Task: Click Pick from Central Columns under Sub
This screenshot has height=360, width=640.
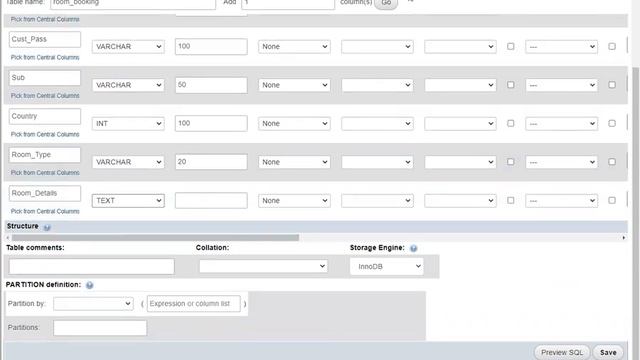Action: click(45, 96)
